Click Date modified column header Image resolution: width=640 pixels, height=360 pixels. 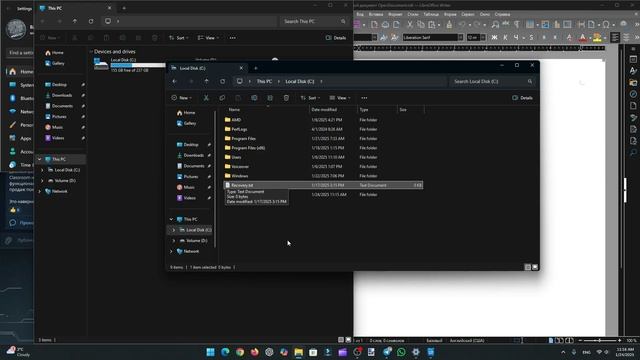(x=324, y=110)
